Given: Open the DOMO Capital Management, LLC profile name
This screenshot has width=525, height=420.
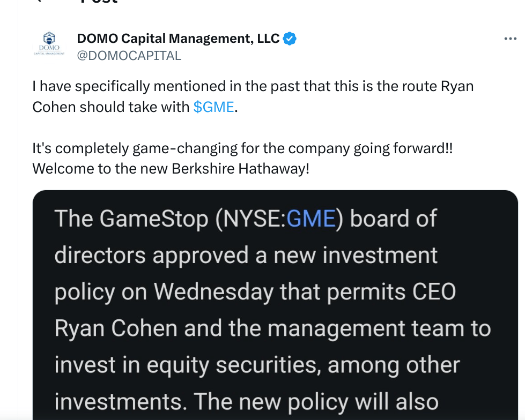Looking at the screenshot, I should point(178,39).
